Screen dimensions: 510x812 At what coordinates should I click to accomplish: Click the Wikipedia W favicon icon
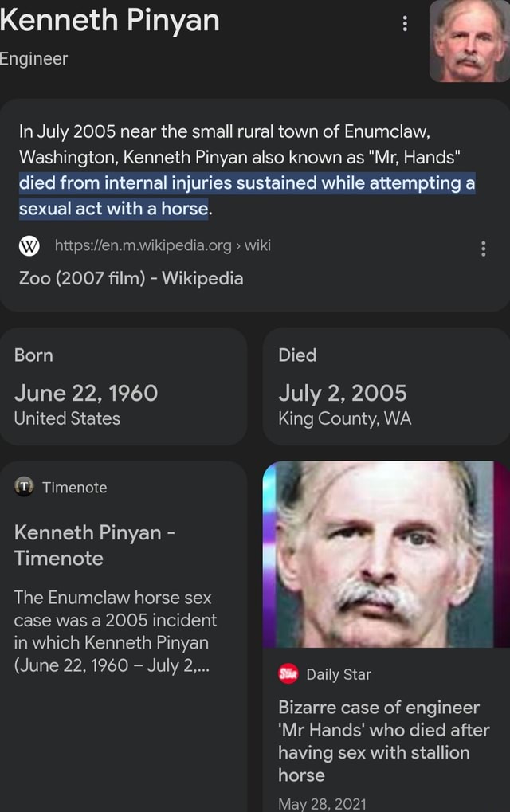(29, 245)
